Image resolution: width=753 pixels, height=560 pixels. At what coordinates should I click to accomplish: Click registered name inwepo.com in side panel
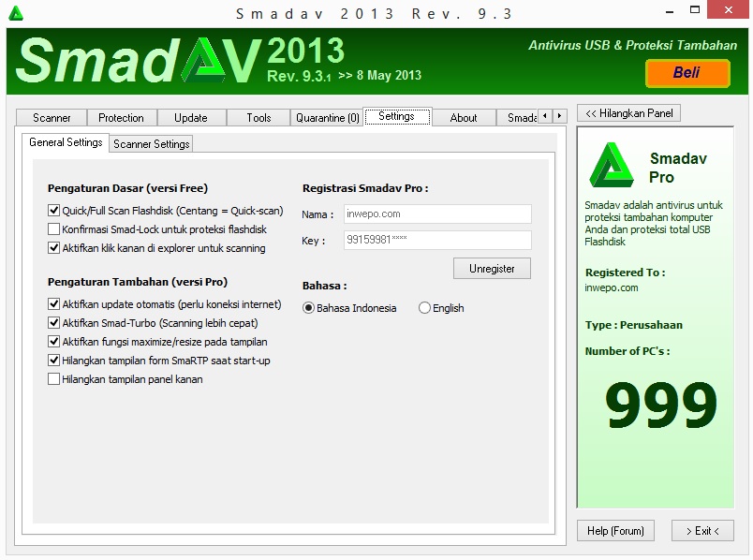pyautogui.click(x=612, y=287)
